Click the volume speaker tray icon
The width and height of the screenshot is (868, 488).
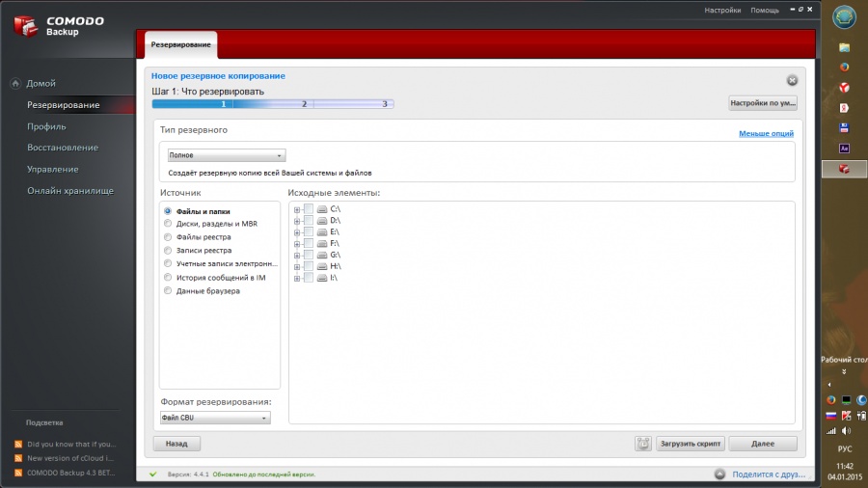[847, 431]
